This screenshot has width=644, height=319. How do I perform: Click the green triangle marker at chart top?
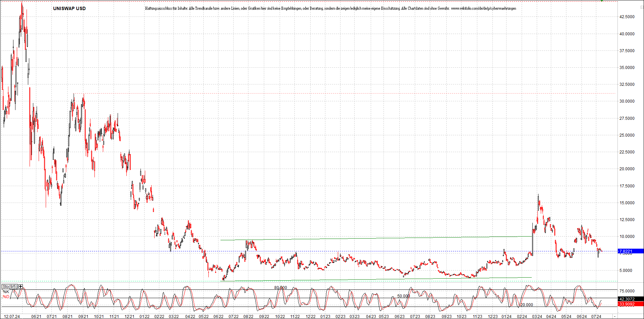click(x=602, y=1)
